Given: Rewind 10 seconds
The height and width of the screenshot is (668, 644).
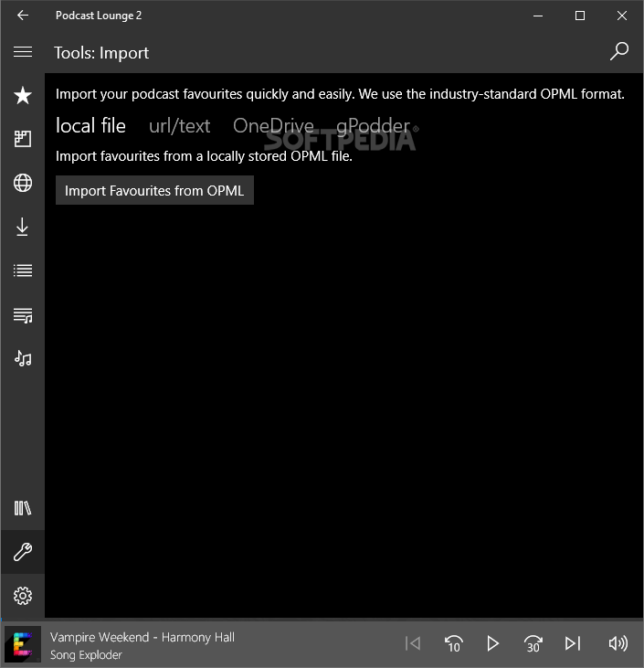Looking at the screenshot, I should pyautogui.click(x=453, y=643).
